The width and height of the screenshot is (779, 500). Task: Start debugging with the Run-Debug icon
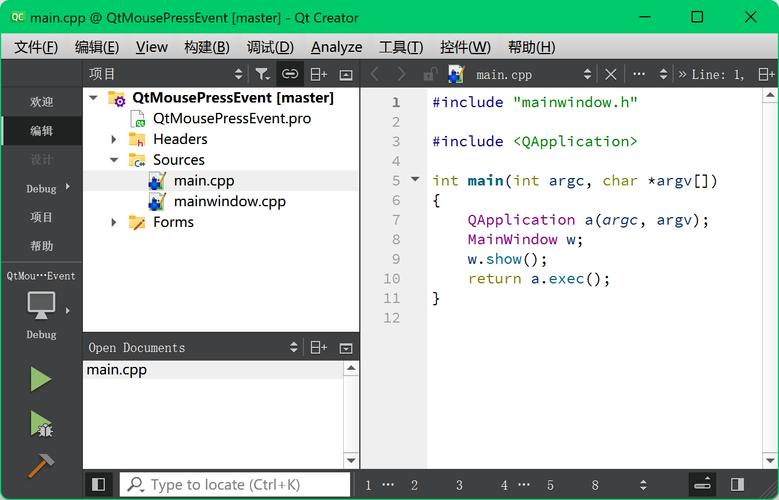click(x=40, y=423)
